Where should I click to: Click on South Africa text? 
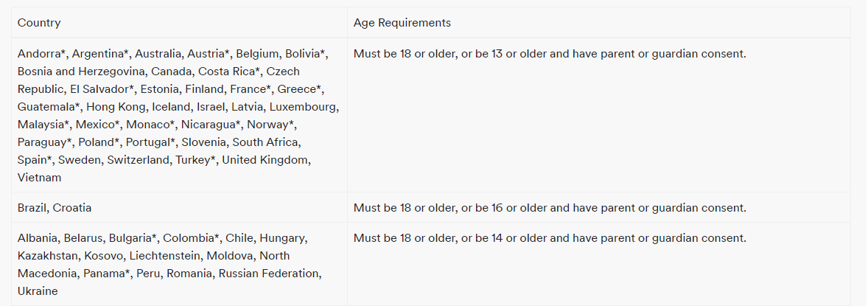265,142
